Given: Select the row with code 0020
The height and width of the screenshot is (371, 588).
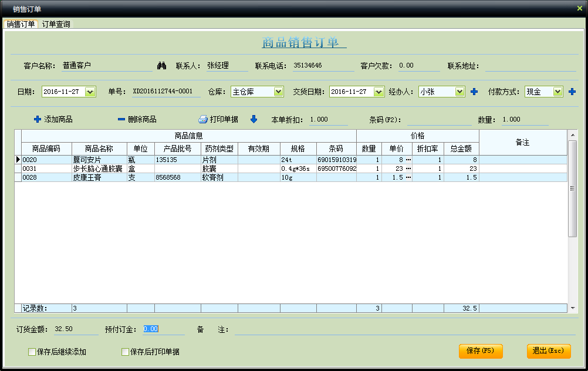Looking at the screenshot, I should pos(290,160).
